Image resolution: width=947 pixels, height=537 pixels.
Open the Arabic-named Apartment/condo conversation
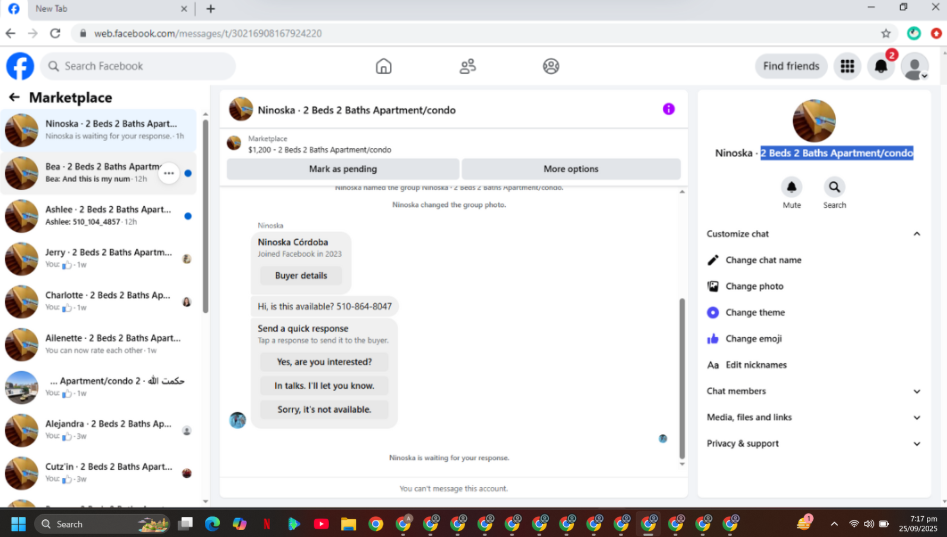[98, 387]
